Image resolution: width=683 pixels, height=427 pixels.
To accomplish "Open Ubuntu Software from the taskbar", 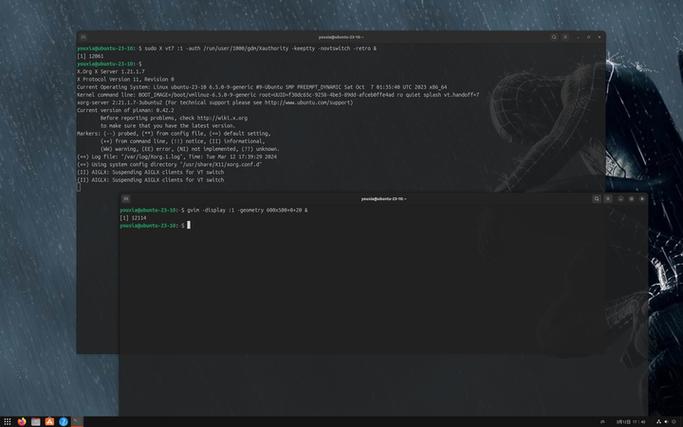I will pyautogui.click(x=50, y=421).
